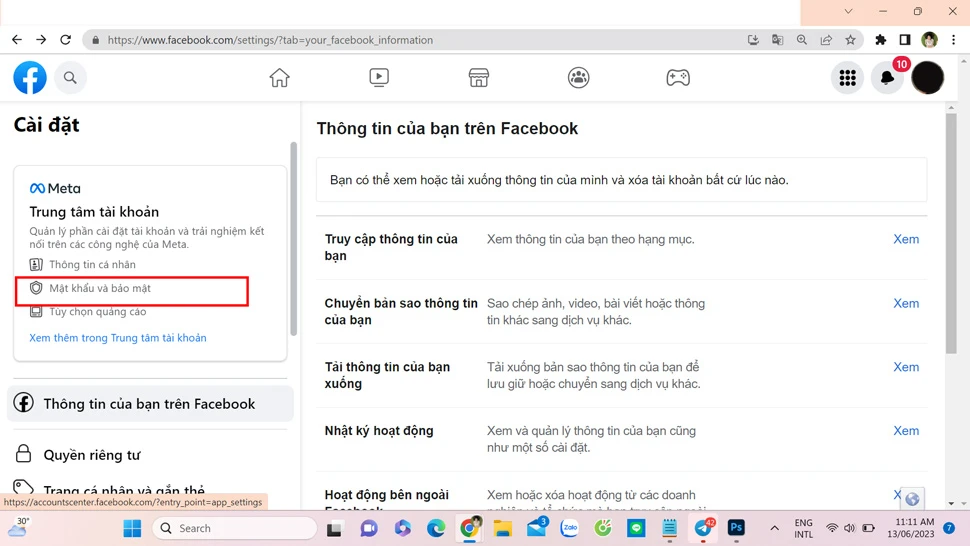Open the Gaming controller icon
This screenshot has height=546, width=970.
pyautogui.click(x=678, y=78)
